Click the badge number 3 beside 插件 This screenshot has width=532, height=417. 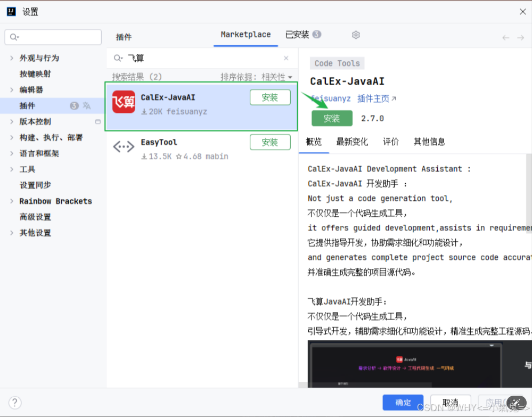click(74, 105)
